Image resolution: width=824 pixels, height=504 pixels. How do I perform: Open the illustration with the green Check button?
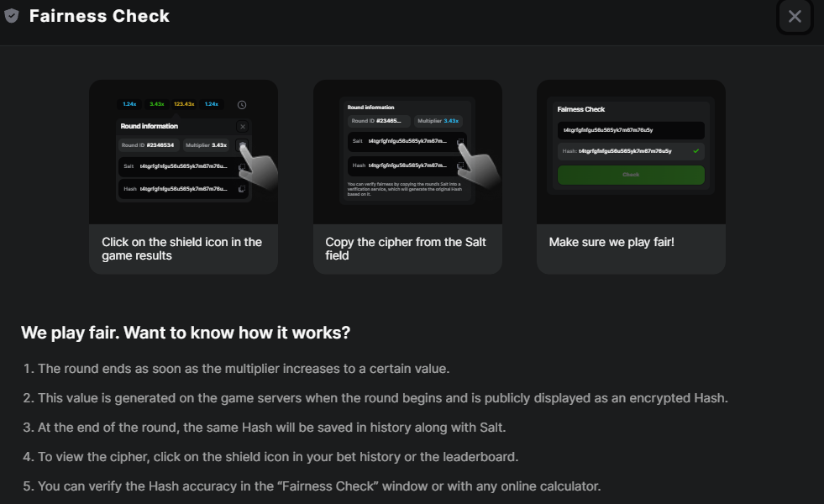point(631,152)
